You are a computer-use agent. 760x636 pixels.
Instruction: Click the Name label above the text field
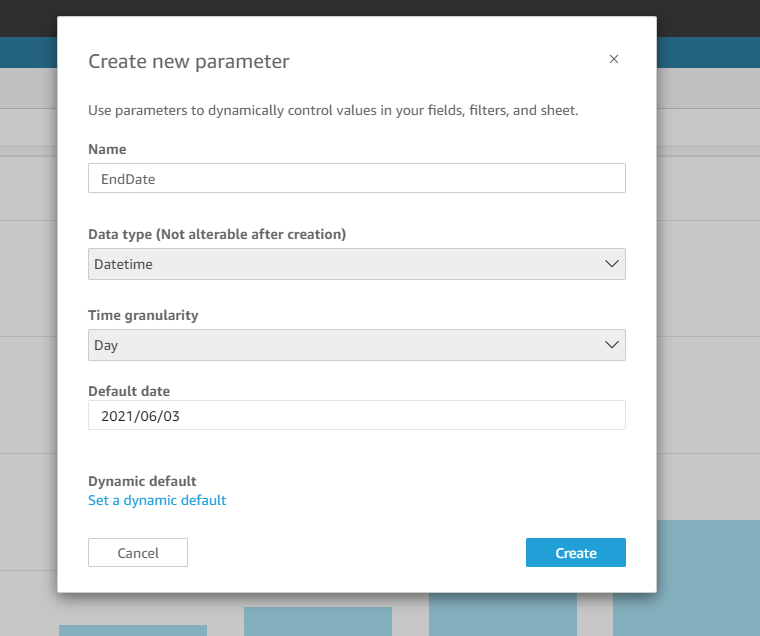click(x=107, y=149)
